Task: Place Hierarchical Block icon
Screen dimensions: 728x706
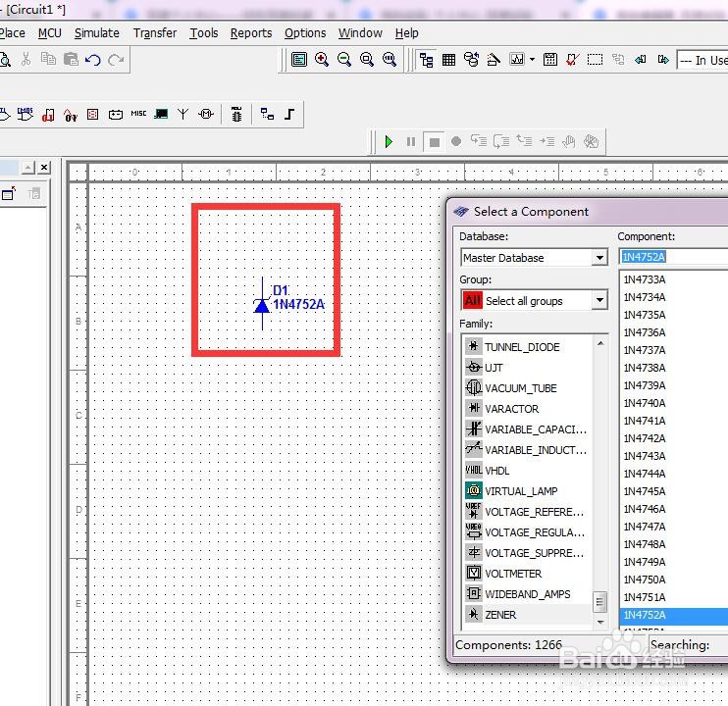Action: click(x=267, y=114)
